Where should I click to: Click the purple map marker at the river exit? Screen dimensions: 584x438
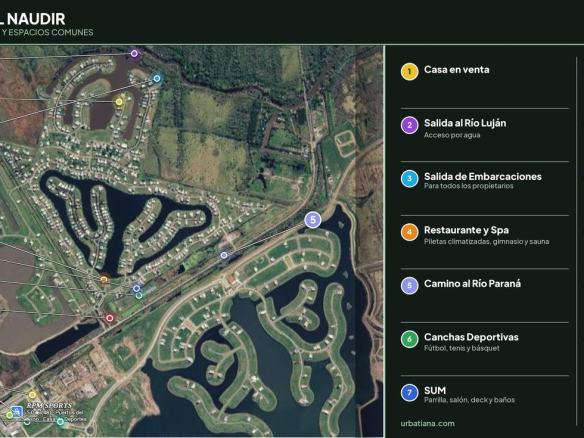(134, 54)
